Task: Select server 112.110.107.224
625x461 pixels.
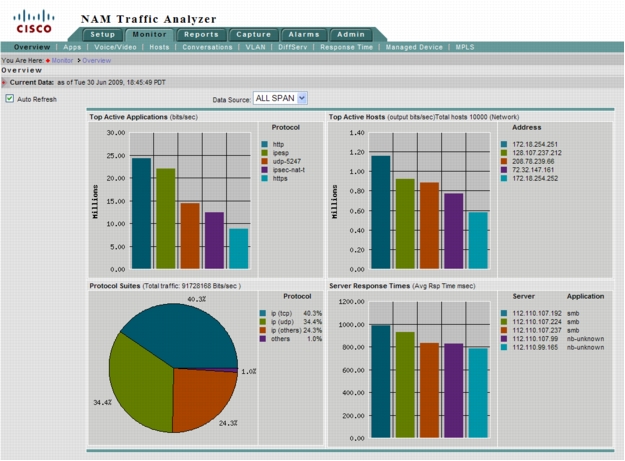Action: click(537, 322)
